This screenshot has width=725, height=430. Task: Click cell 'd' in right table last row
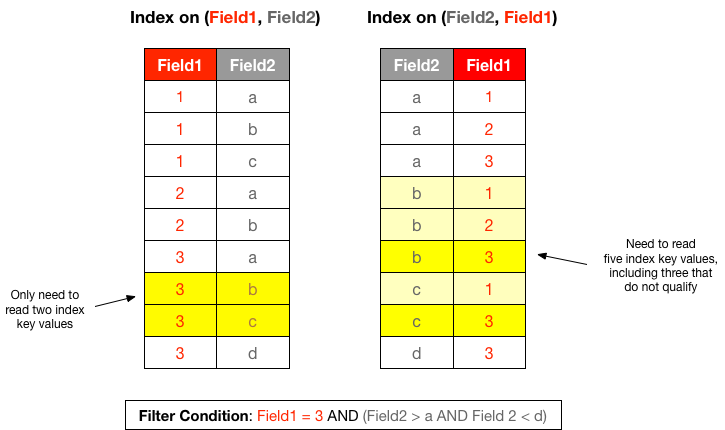[417, 353]
